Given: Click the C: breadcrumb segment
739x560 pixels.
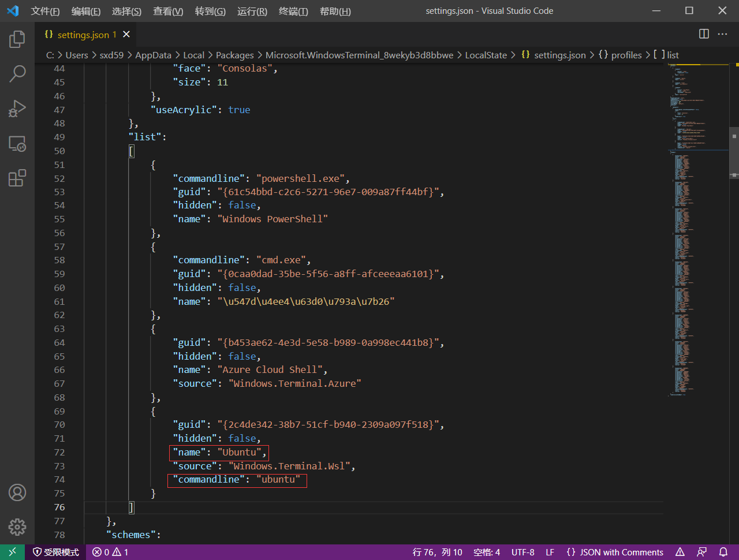Looking at the screenshot, I should pos(50,55).
